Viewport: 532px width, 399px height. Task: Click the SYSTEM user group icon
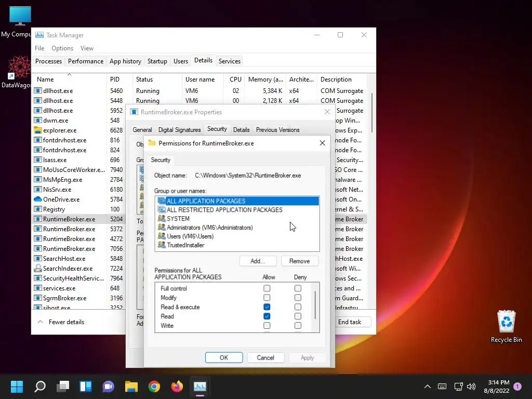[x=162, y=219]
